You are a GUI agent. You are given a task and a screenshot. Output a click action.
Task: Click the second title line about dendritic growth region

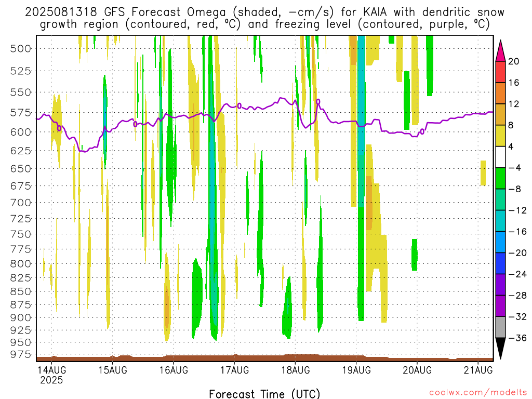(264, 25)
